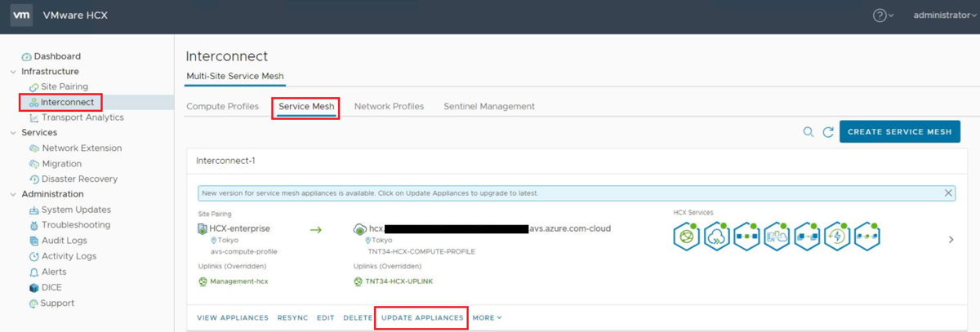Open Transport Analytics
The image size is (980, 332).
(82, 117)
